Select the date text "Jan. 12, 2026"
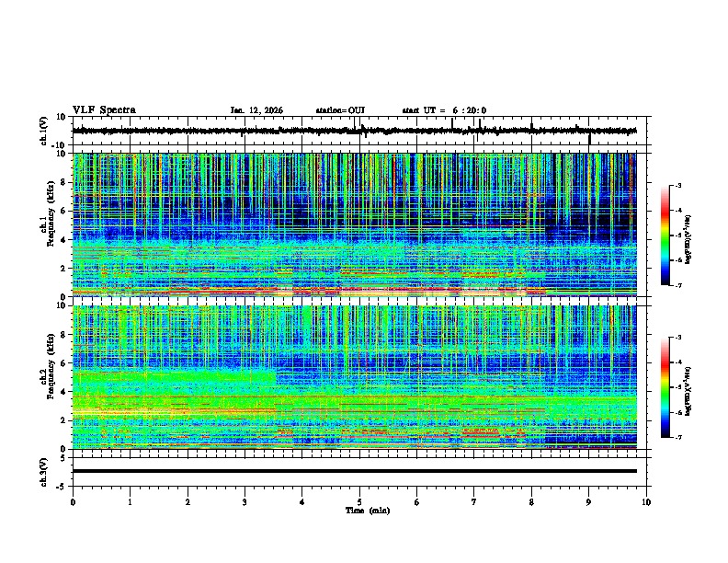Screen dimensions: 728x563 click(256, 110)
